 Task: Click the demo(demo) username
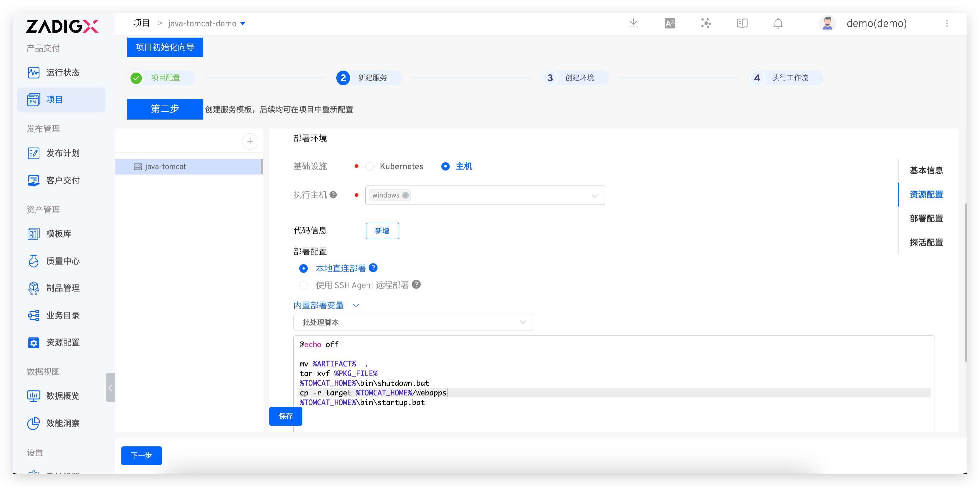pos(877,24)
